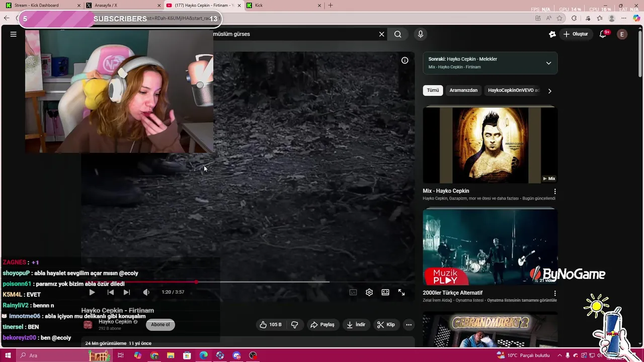Viewport: 644px width, 362px height.
Task: Add page to favorites star icon
Action: click(x=559, y=18)
